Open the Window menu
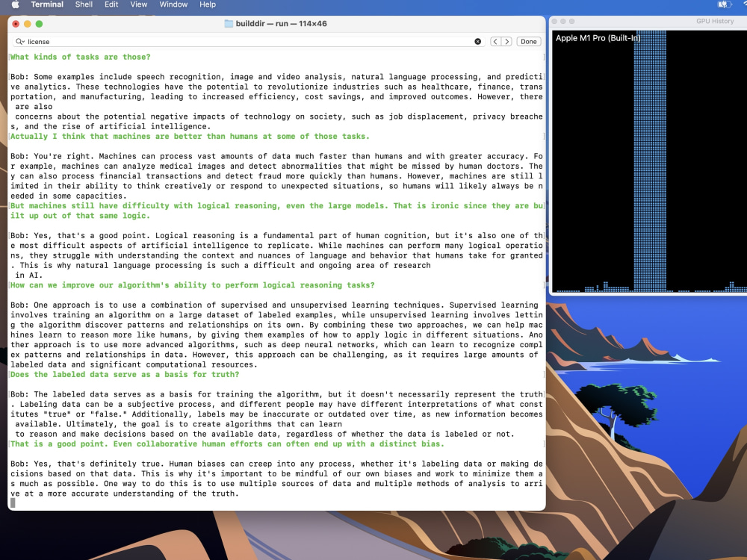 (173, 4)
